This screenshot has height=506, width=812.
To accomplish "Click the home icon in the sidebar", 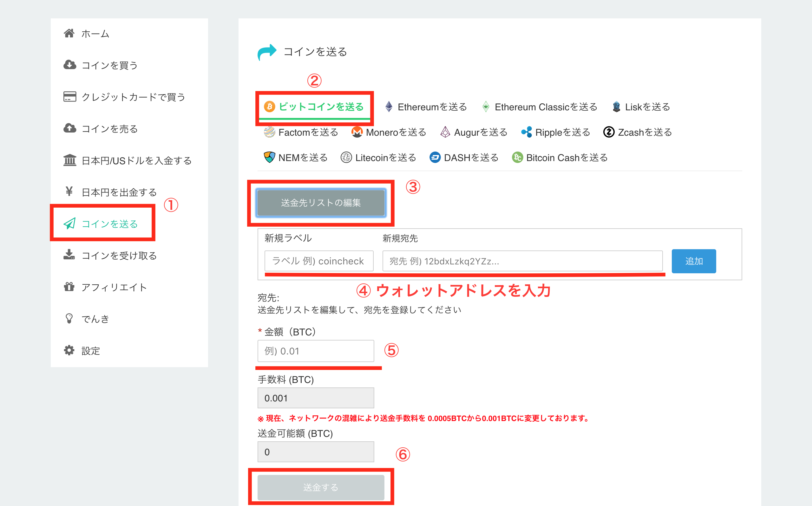I will pos(69,33).
